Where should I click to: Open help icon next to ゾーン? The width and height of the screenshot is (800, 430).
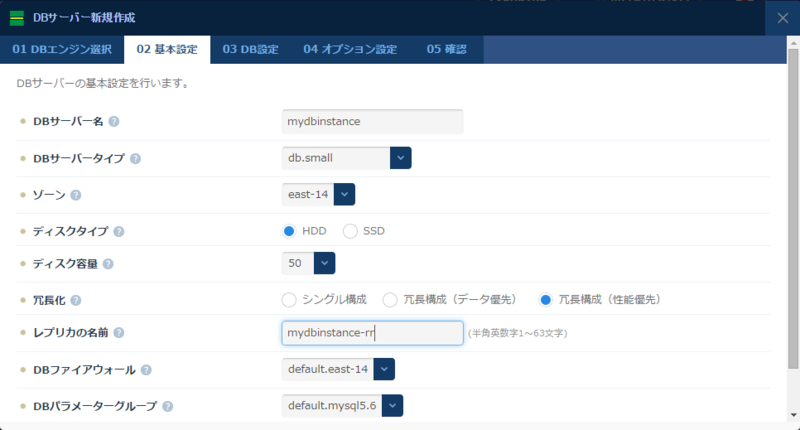[x=76, y=195]
